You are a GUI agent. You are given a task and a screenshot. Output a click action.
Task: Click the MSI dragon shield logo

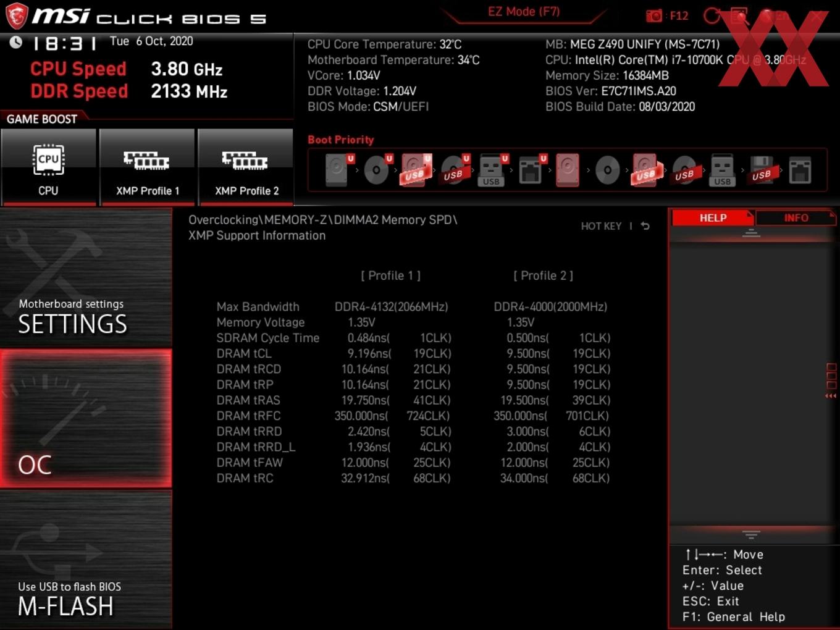click(x=17, y=16)
